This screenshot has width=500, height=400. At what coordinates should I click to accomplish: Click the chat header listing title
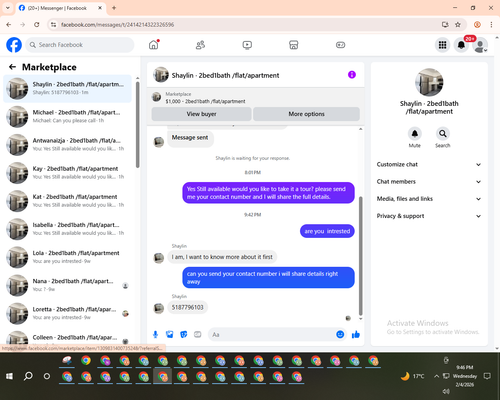click(225, 75)
